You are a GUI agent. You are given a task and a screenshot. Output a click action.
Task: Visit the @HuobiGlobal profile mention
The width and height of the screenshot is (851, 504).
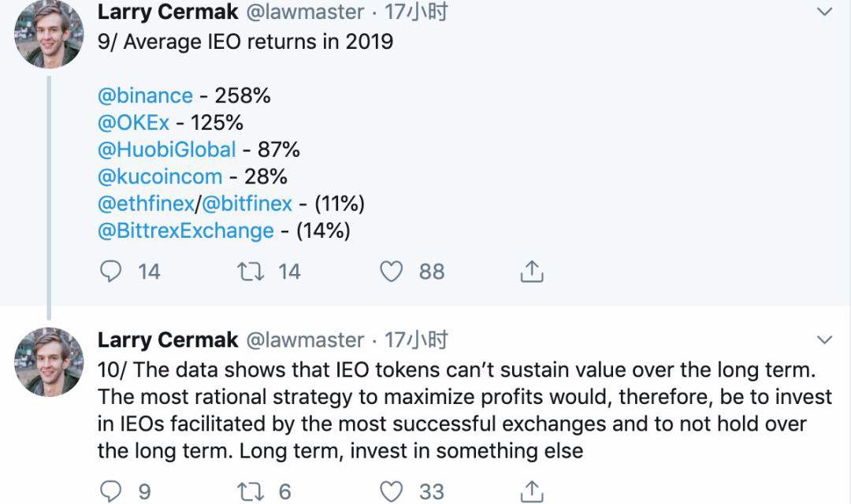[166, 149]
